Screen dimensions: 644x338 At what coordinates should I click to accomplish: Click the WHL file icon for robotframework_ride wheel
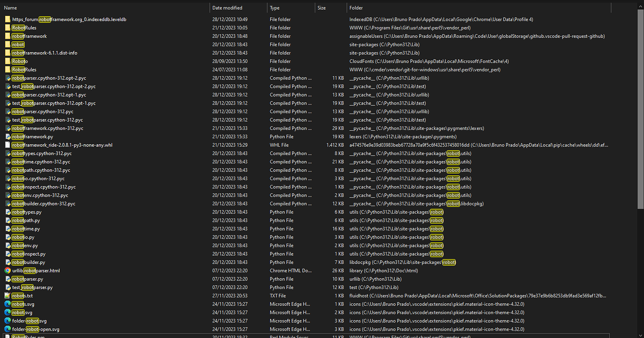(x=7, y=145)
